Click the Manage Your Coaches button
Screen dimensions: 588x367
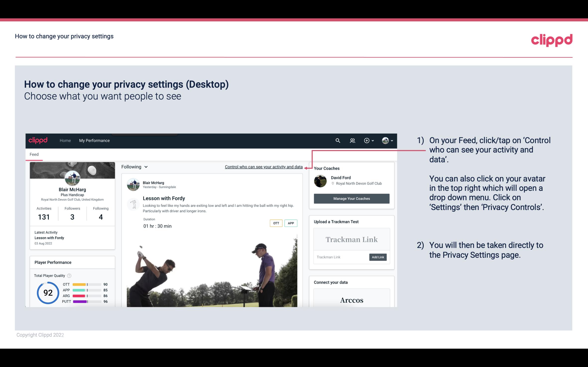352,198
